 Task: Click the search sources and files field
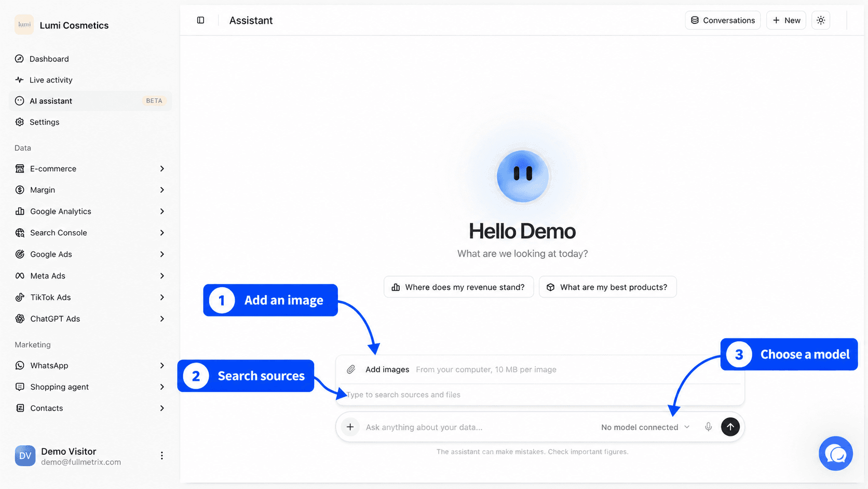tap(540, 395)
